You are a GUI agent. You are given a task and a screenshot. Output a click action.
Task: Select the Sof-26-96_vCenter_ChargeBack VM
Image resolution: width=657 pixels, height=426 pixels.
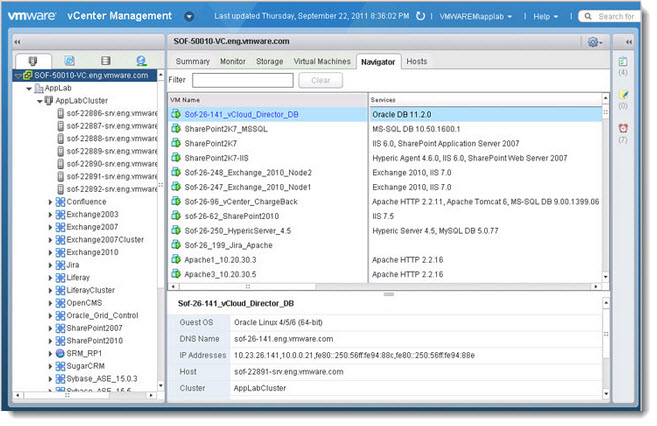[241, 201]
